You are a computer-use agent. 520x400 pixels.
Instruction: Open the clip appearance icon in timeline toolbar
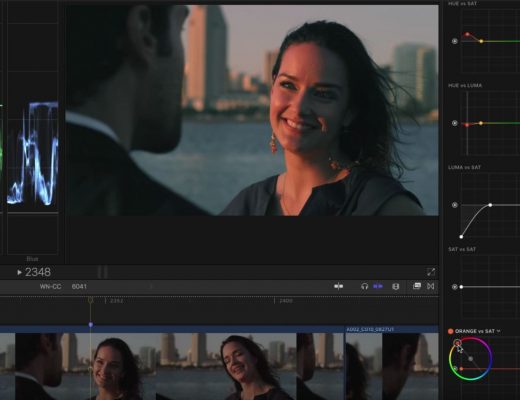coord(417,286)
